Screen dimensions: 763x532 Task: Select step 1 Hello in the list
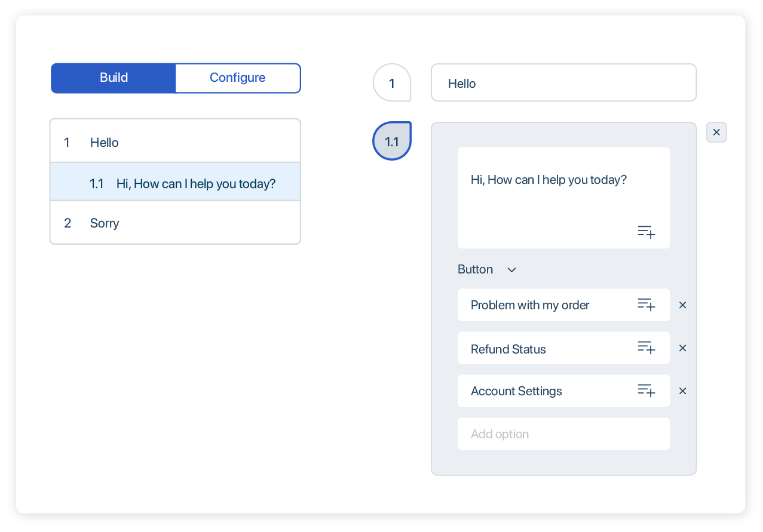tap(175, 141)
